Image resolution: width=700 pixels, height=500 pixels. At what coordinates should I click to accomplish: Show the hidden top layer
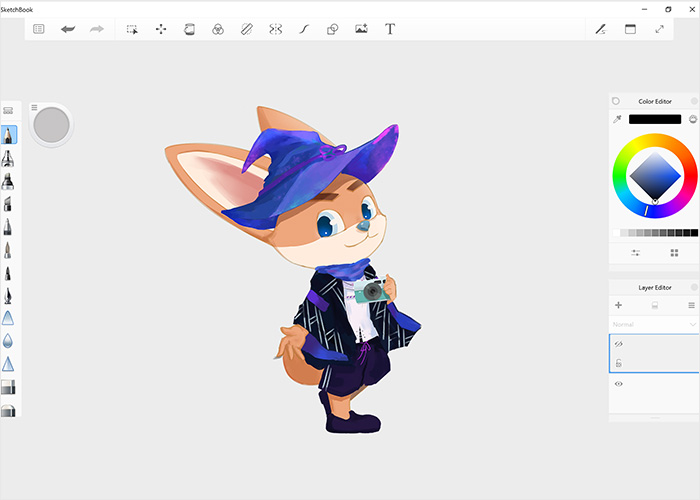(619, 343)
